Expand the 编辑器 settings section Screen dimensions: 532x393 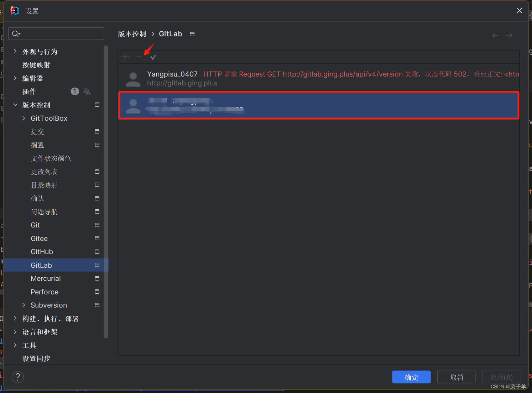click(x=15, y=78)
